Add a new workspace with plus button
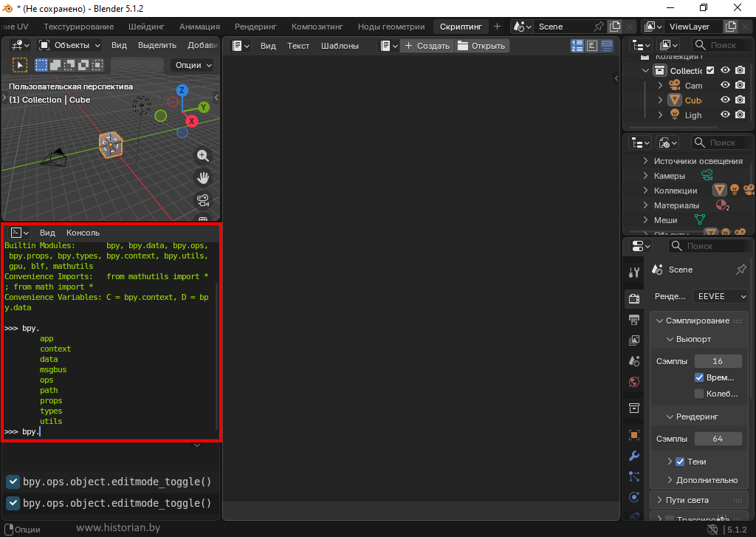 pyautogui.click(x=497, y=27)
